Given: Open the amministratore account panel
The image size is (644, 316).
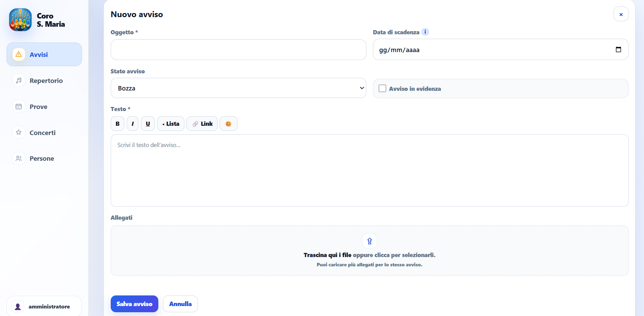Looking at the screenshot, I should [44, 306].
